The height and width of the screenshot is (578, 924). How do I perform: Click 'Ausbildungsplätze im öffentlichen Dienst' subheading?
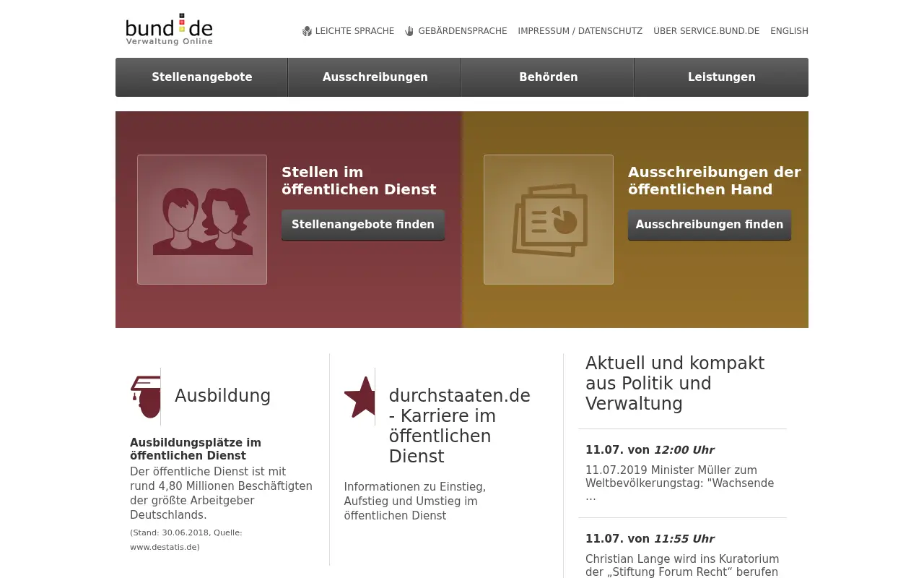pyautogui.click(x=196, y=449)
